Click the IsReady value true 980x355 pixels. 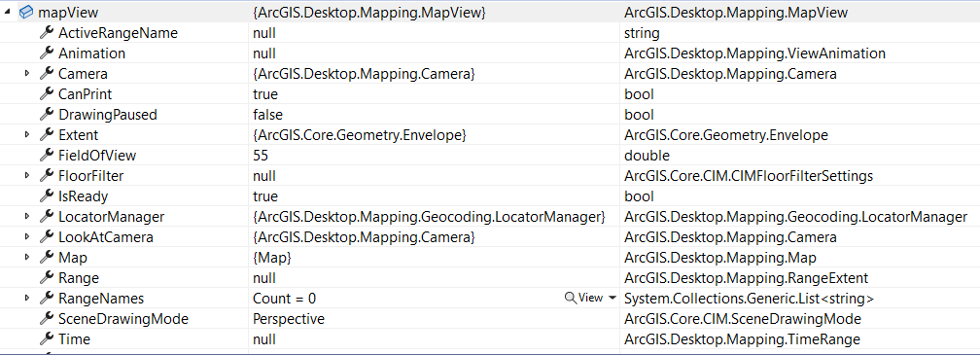(265, 196)
